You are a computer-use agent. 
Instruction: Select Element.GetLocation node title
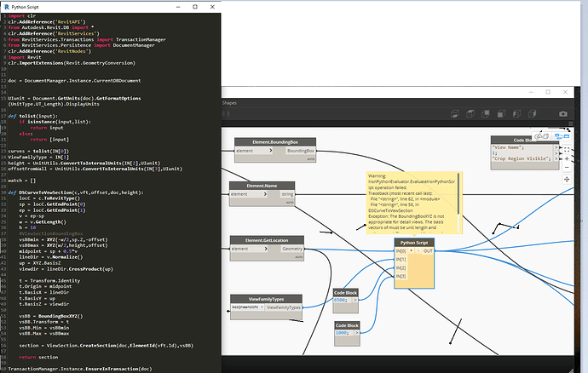[267, 240]
